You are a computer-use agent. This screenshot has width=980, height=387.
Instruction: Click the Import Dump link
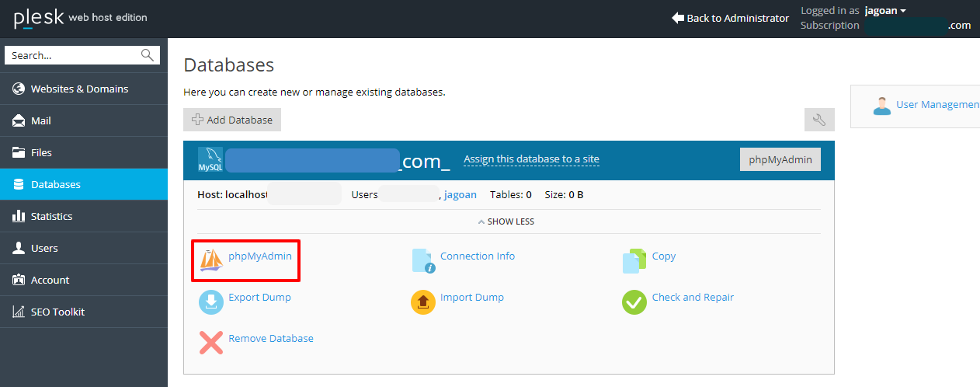(472, 297)
